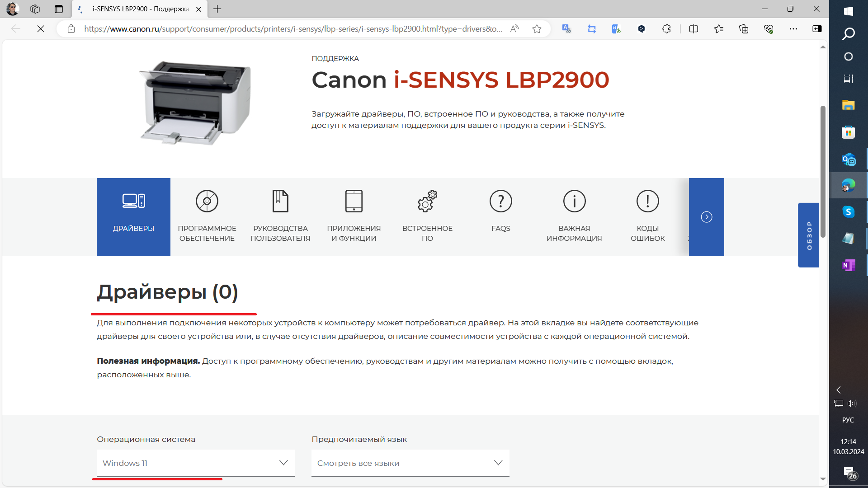View site information lock icon

(71, 29)
